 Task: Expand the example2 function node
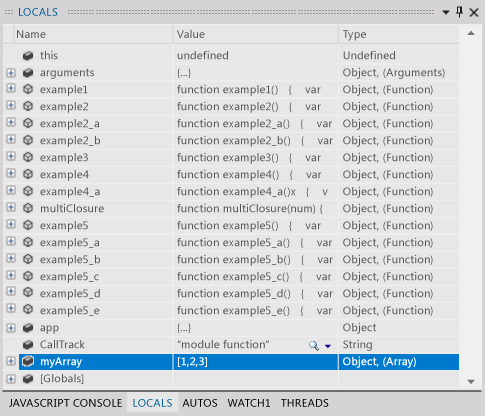[x=11, y=105]
